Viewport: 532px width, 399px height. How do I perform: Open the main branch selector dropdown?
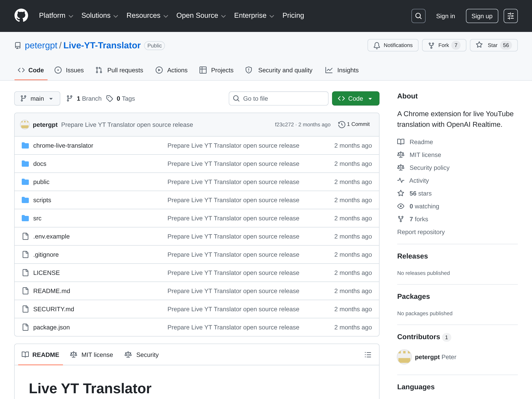point(37,98)
